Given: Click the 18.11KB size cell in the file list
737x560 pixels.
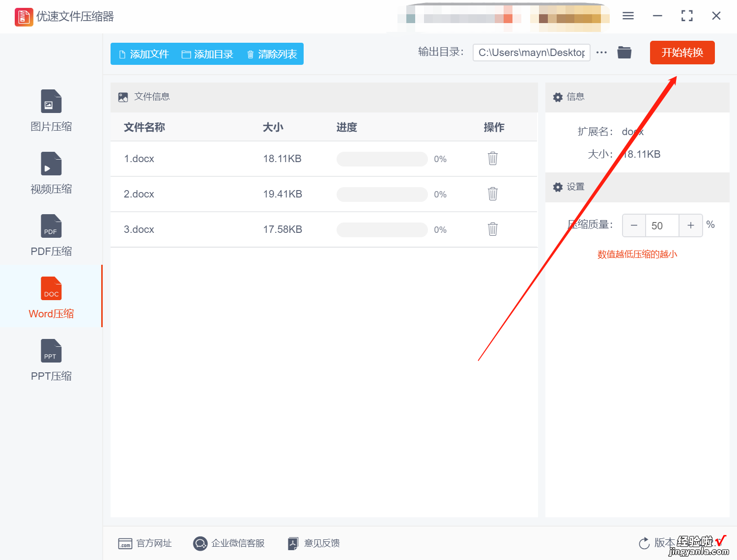Looking at the screenshot, I should (282, 159).
